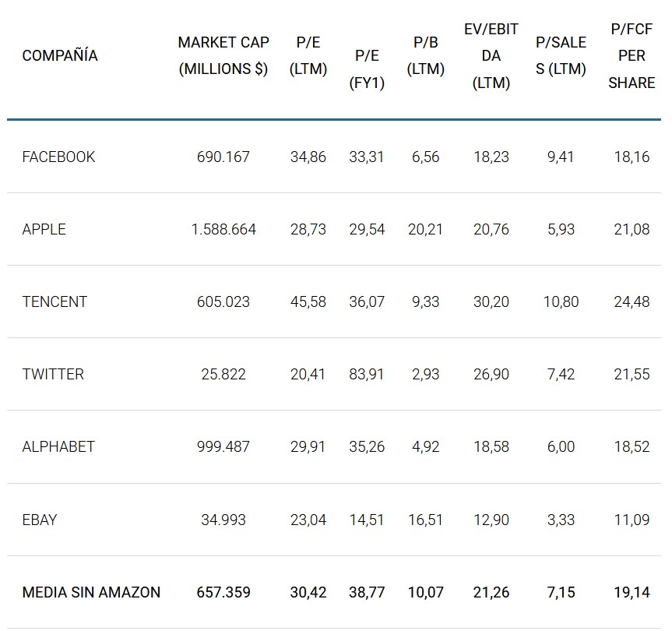Click Tencent's EV/EBITDA value 30,20
The width and height of the screenshot is (672, 631).
[x=491, y=301]
